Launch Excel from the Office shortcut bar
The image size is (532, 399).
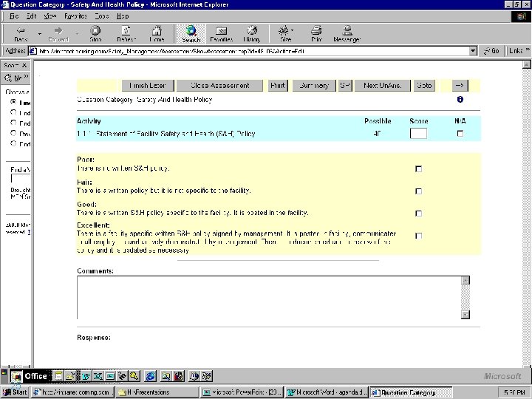click(98, 376)
